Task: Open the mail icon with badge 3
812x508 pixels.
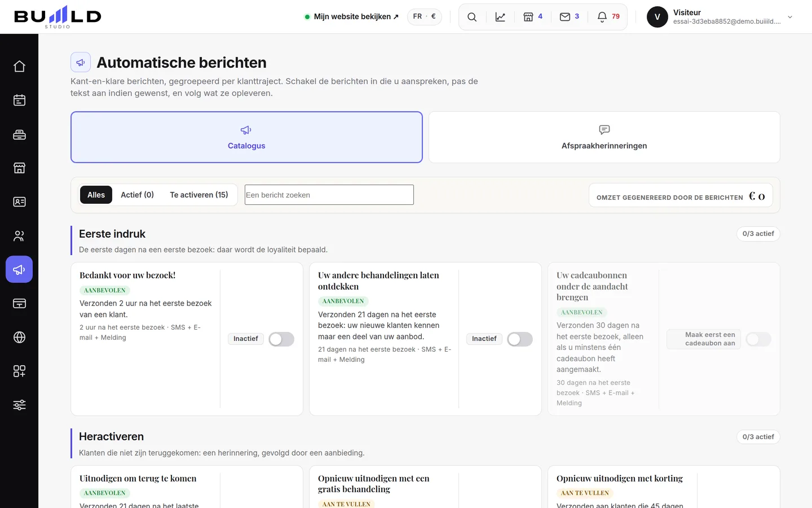Action: (570, 17)
